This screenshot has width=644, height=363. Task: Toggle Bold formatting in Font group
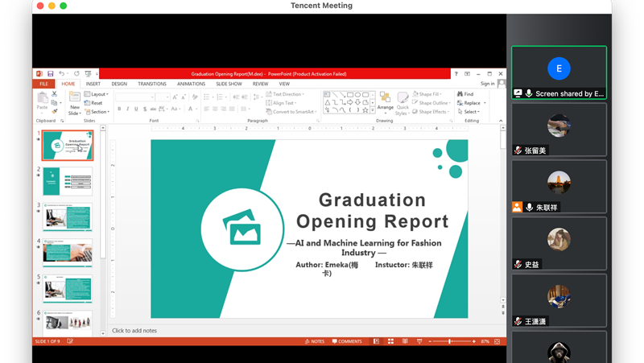(119, 109)
